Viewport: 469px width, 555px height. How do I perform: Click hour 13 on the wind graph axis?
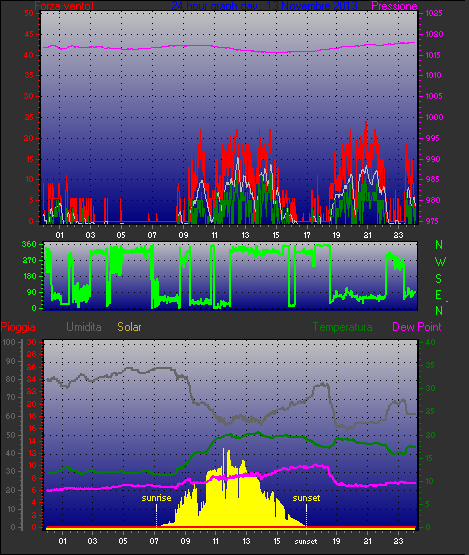click(245, 235)
